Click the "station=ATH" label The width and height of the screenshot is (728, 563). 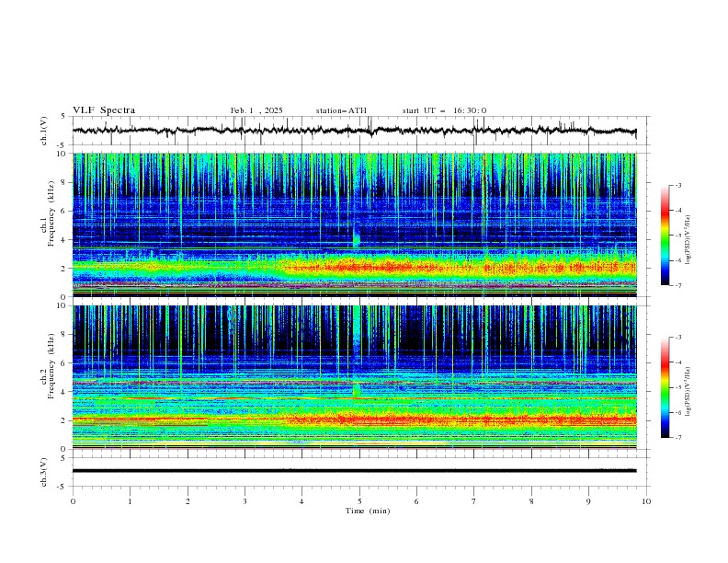341,110
